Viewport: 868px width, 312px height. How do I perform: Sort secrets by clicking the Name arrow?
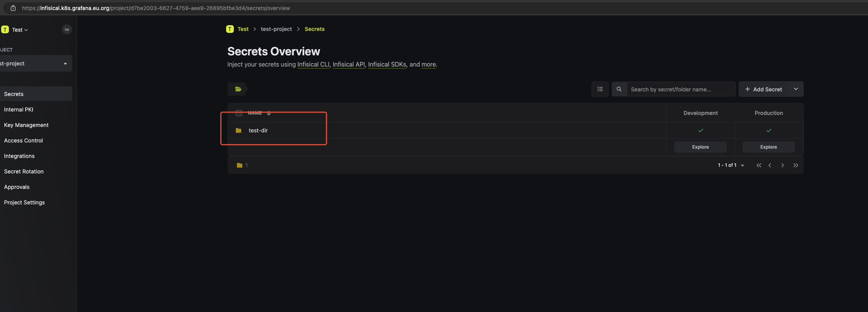coord(269,113)
